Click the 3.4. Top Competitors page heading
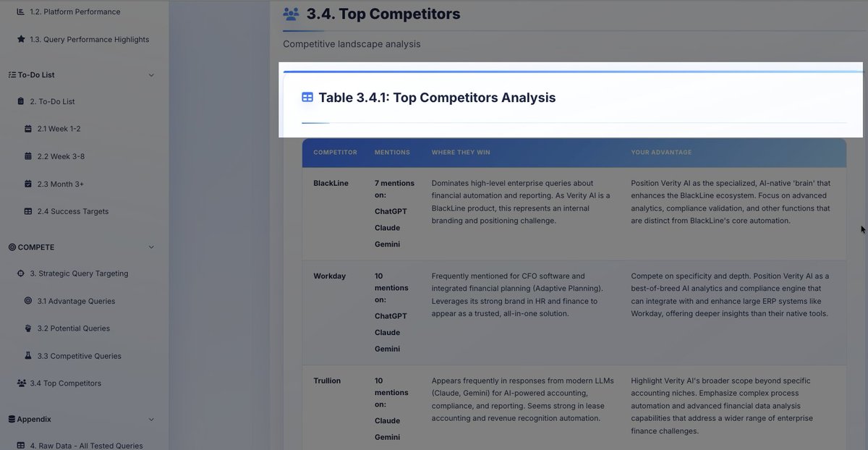 click(383, 14)
